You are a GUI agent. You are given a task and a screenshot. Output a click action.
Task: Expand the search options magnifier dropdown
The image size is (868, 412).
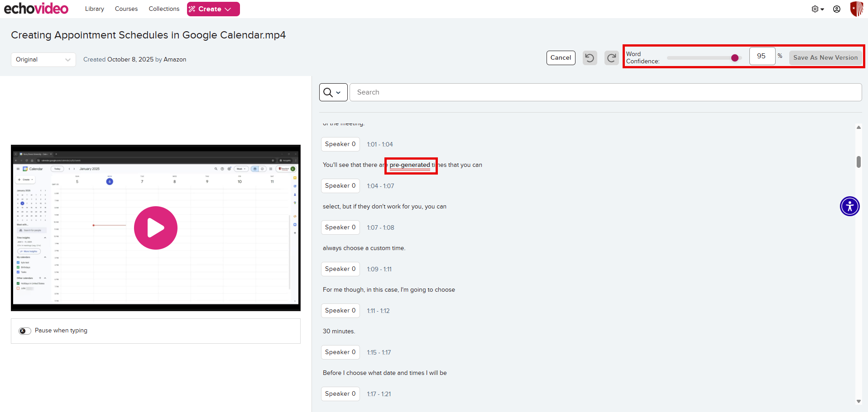pyautogui.click(x=333, y=92)
